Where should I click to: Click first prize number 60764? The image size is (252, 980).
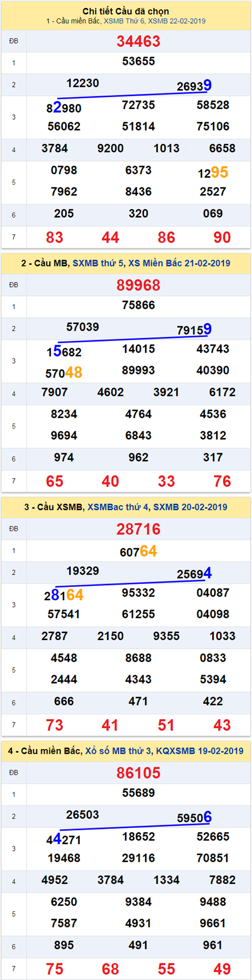point(139,551)
